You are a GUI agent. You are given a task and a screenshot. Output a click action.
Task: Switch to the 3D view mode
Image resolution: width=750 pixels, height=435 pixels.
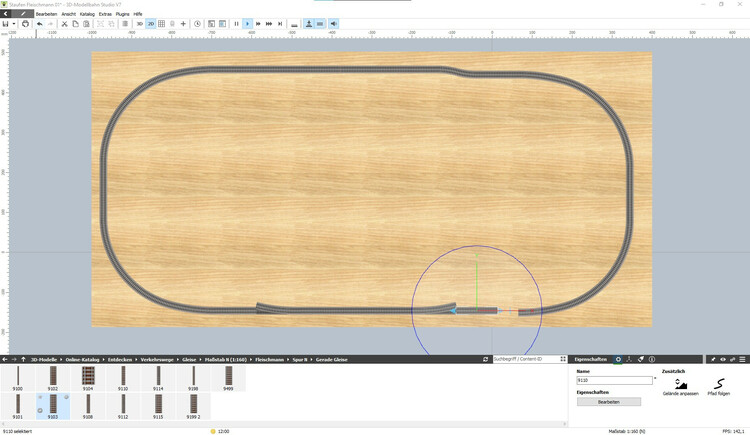tap(139, 23)
